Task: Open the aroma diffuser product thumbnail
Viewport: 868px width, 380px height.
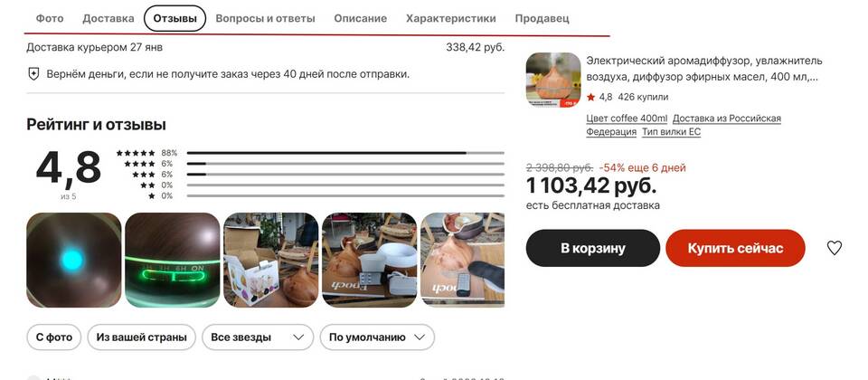Action: (x=553, y=80)
